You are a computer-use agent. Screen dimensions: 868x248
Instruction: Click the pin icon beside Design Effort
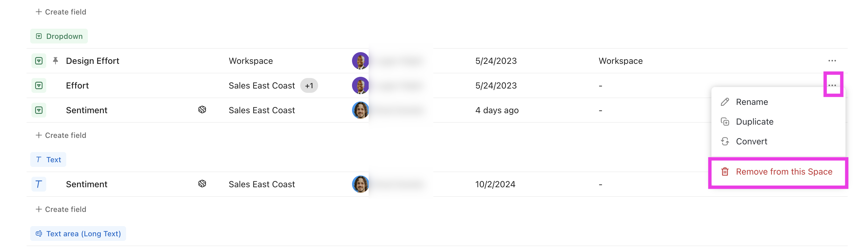click(x=55, y=61)
